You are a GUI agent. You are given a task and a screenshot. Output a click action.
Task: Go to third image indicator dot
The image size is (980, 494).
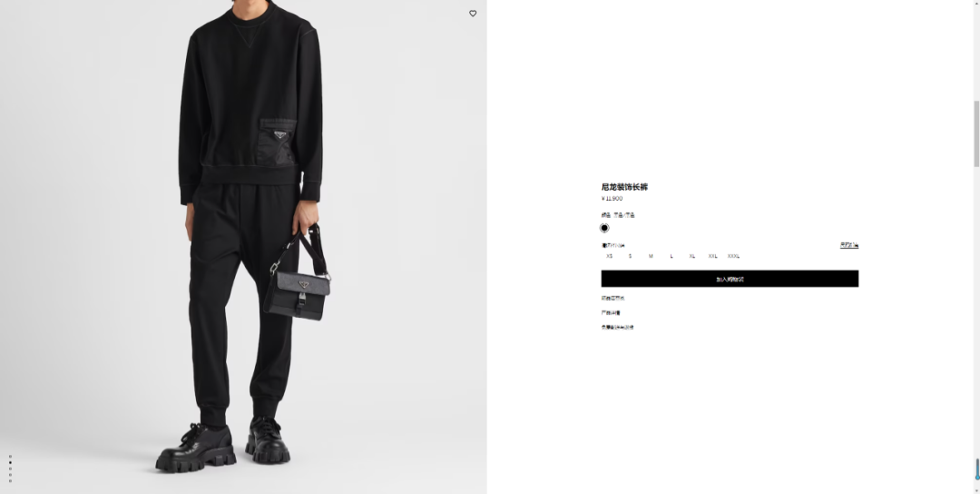point(10,469)
